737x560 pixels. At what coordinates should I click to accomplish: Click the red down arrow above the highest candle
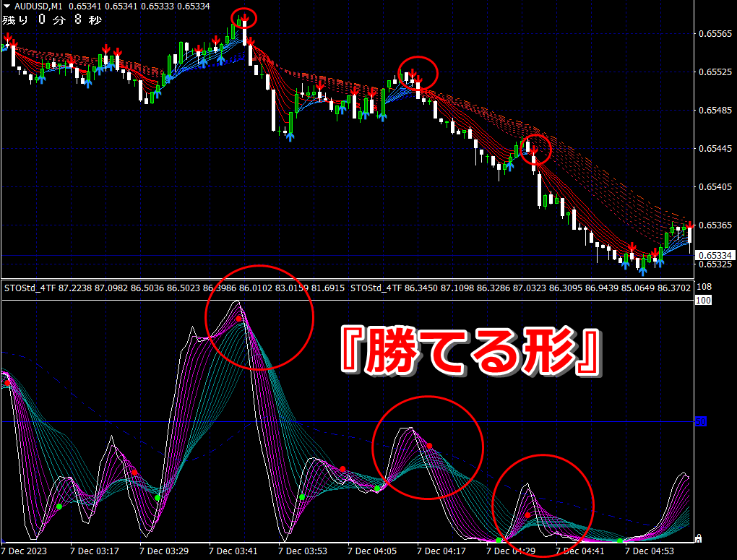(x=244, y=20)
